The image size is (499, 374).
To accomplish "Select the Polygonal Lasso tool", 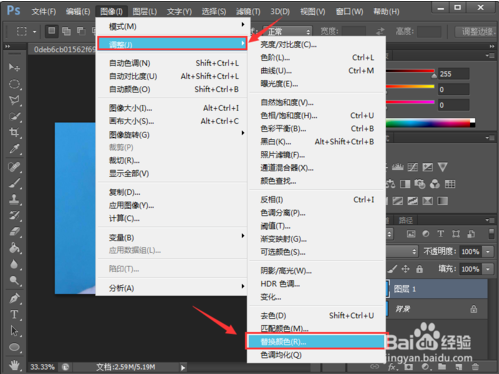I will (x=14, y=100).
